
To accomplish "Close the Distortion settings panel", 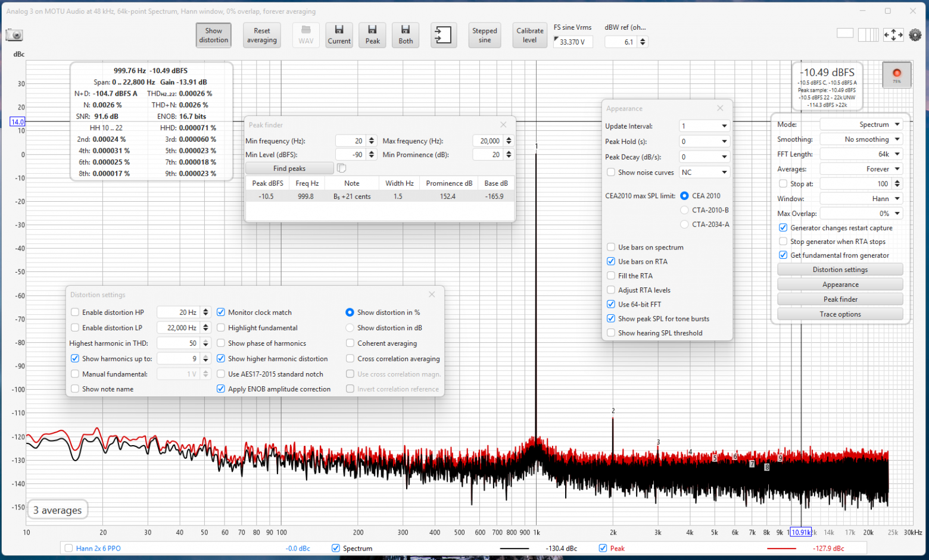I will point(432,295).
